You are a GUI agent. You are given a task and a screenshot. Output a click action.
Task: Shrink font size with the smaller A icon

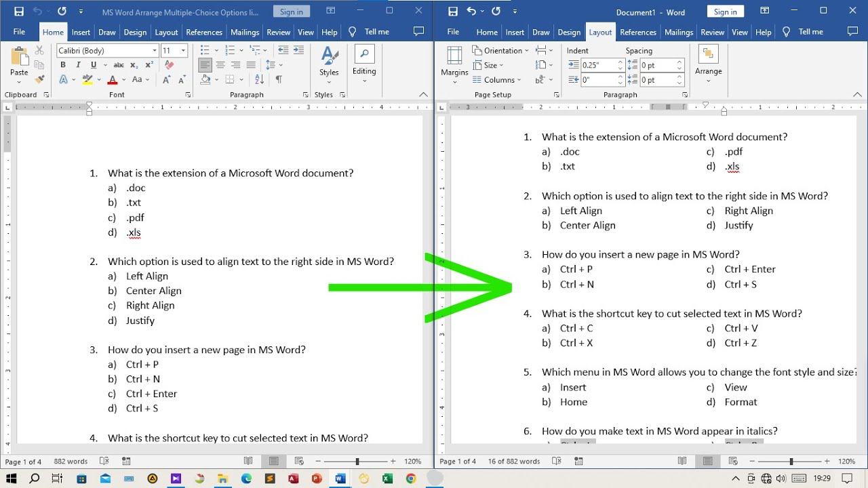pyautogui.click(x=182, y=79)
